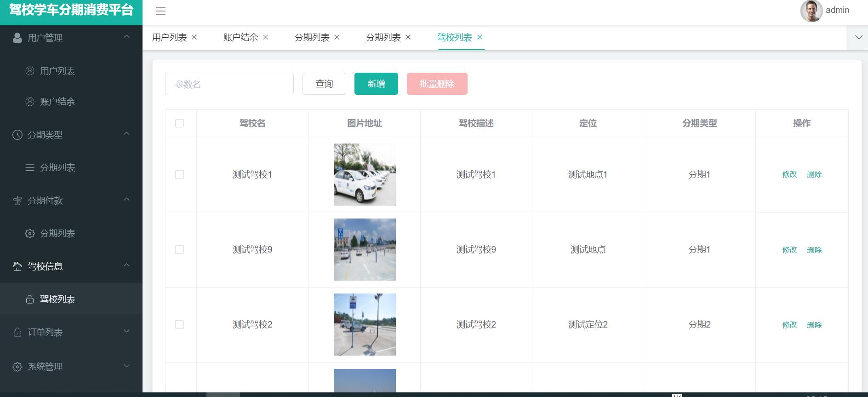
Task: Click the 驾校信息 house icon
Action: click(x=17, y=266)
